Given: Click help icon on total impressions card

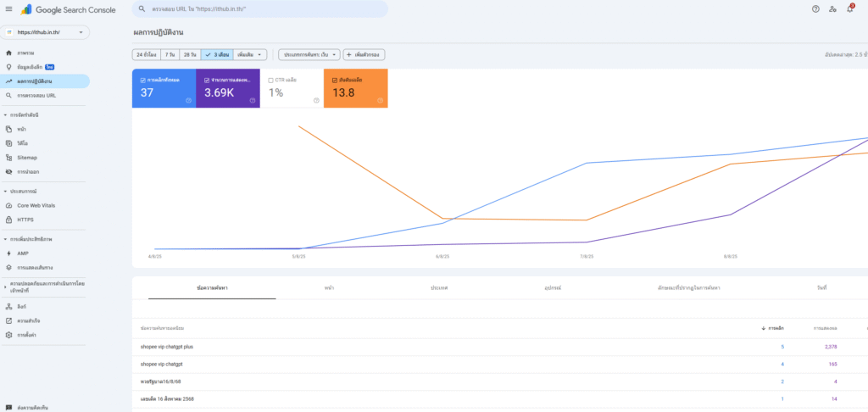Looking at the screenshot, I should (253, 100).
